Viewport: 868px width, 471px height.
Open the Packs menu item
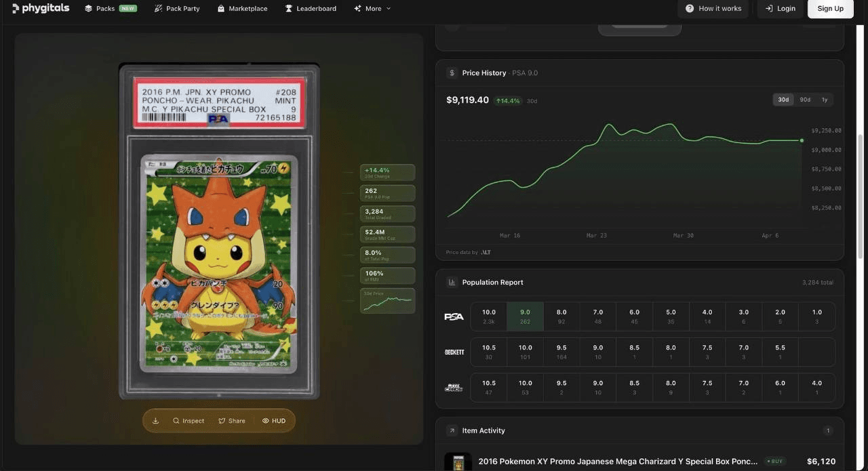point(111,9)
